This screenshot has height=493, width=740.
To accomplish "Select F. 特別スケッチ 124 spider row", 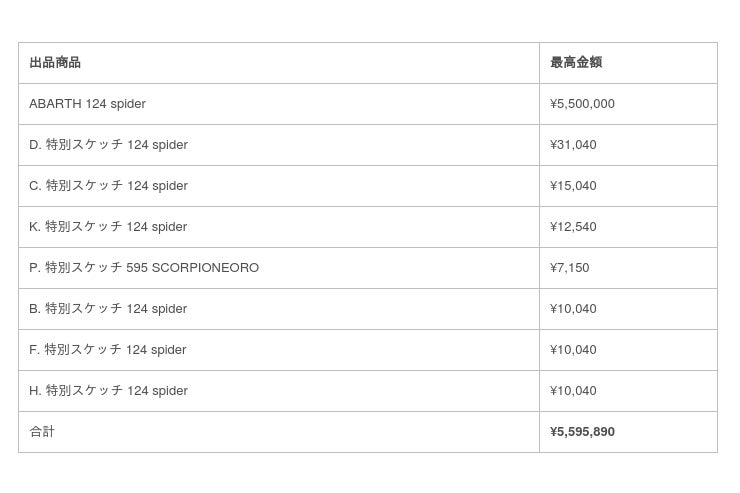I will click(108, 350).
